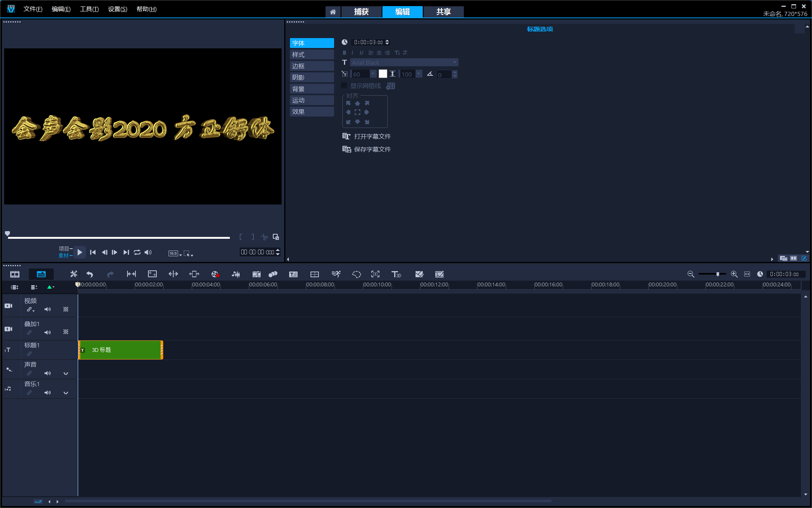Screen dimensions: 812x508
Task: Open auto music tool
Action: click(x=256, y=274)
